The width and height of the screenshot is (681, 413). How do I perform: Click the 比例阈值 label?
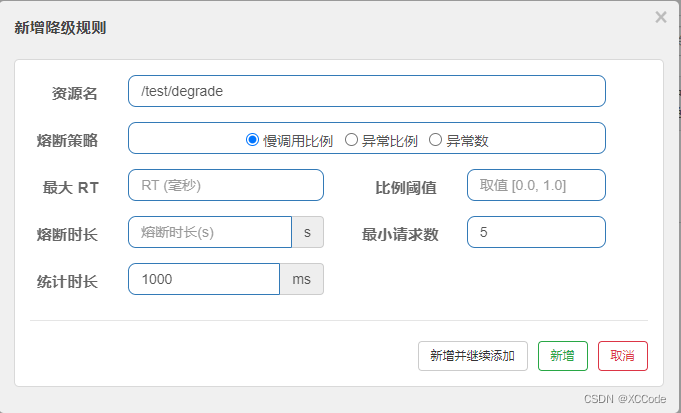406,188
